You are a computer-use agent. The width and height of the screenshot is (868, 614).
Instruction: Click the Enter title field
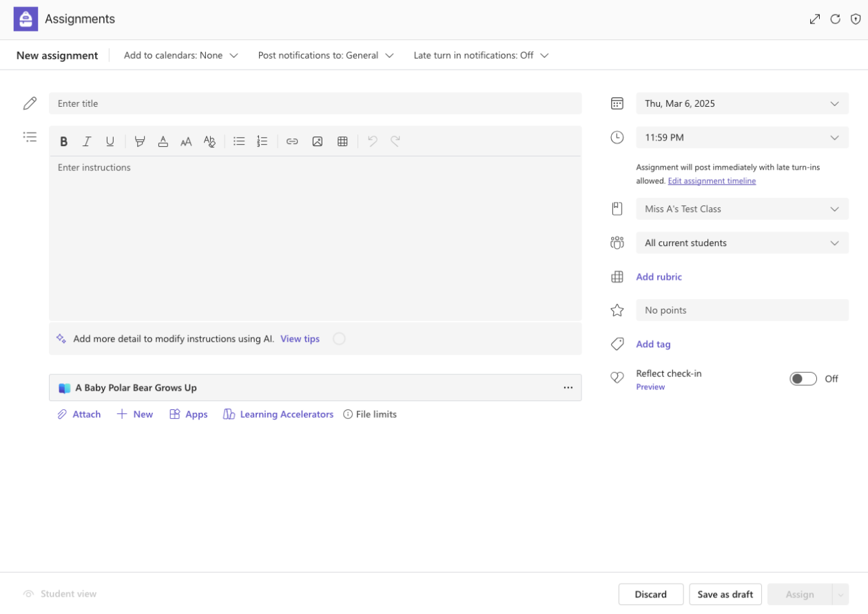[x=315, y=104]
